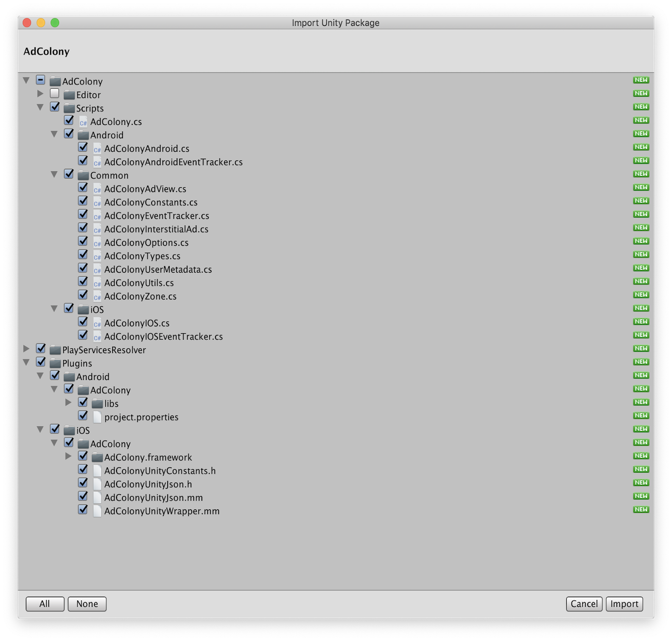Expand the PlayServicesResolver folder
The height and width of the screenshot is (641, 672).
(26, 348)
